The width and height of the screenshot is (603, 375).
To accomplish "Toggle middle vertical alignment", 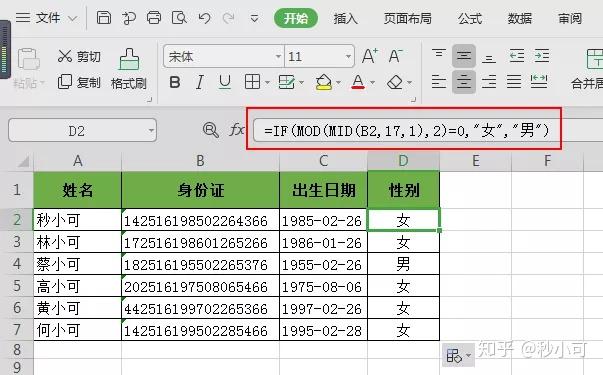I will [463, 57].
